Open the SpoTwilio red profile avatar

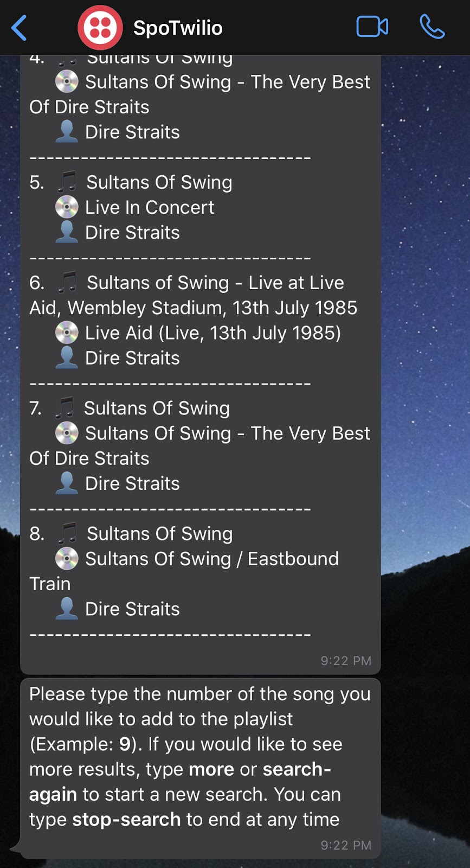[x=100, y=28]
